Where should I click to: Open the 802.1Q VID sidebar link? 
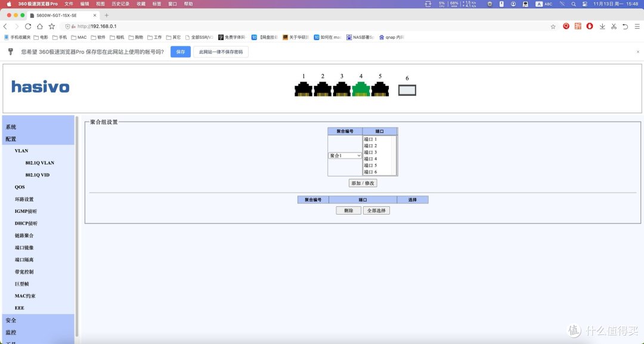tap(38, 175)
